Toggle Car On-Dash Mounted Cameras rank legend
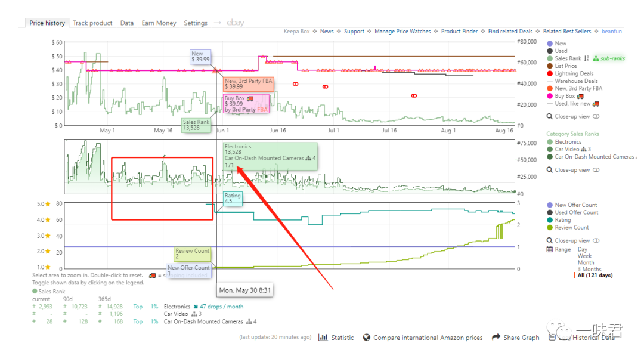 [590, 156]
